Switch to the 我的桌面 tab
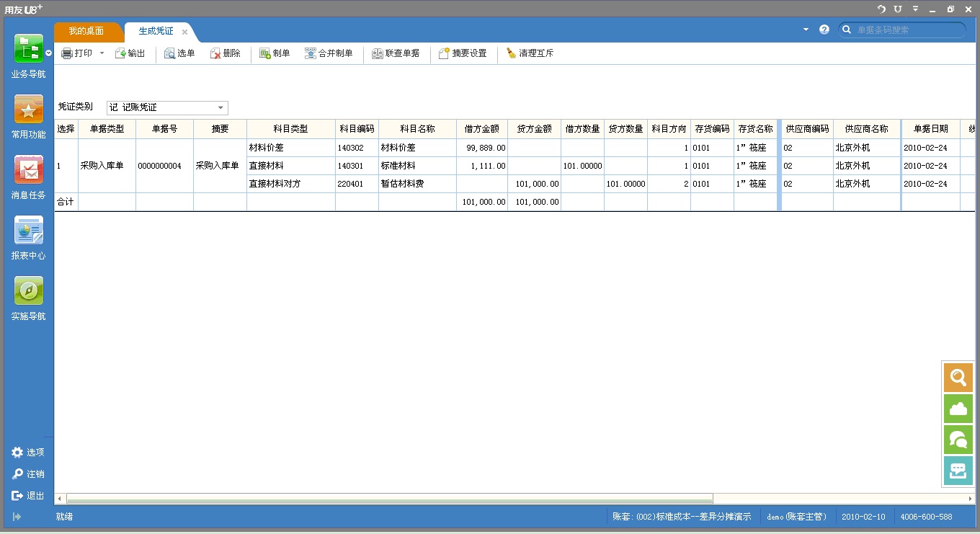Viewport: 980px width, 534px height. click(86, 31)
